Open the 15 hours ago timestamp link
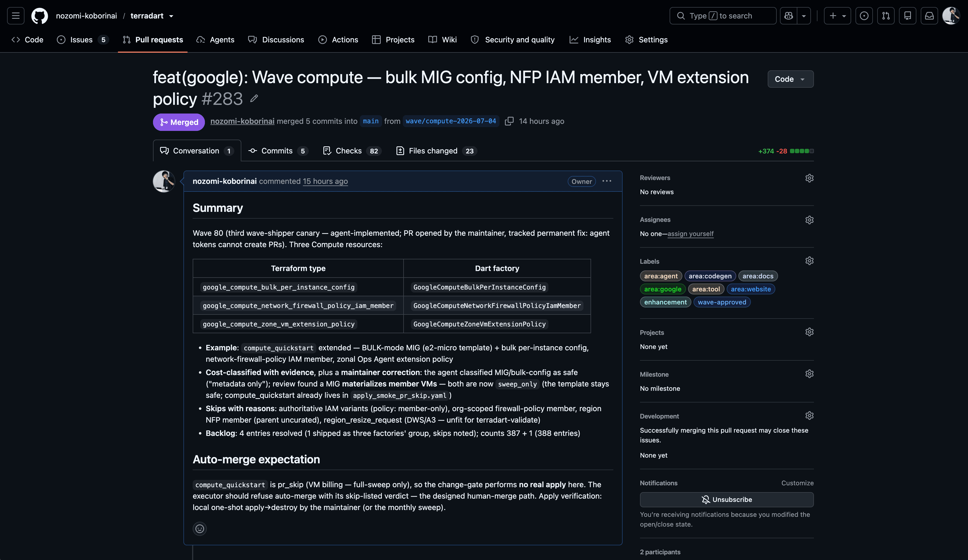The width and height of the screenshot is (968, 560). point(325,181)
